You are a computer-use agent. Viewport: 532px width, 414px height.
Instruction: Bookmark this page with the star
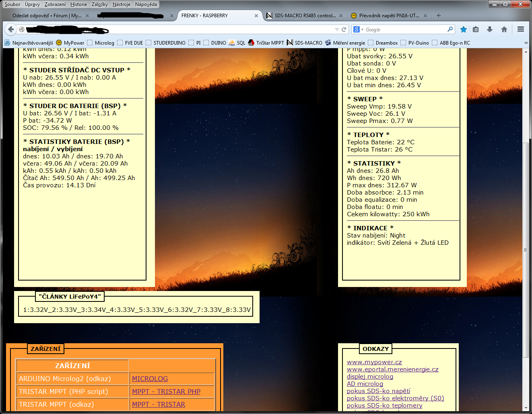[x=464, y=29]
